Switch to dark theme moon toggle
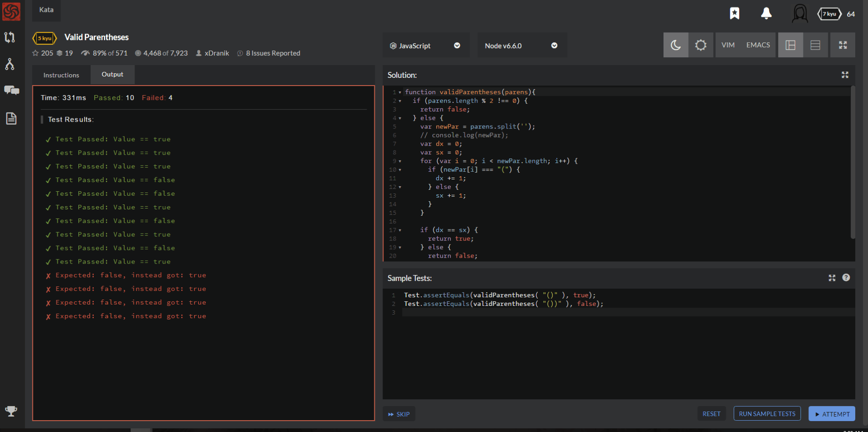 pos(676,45)
